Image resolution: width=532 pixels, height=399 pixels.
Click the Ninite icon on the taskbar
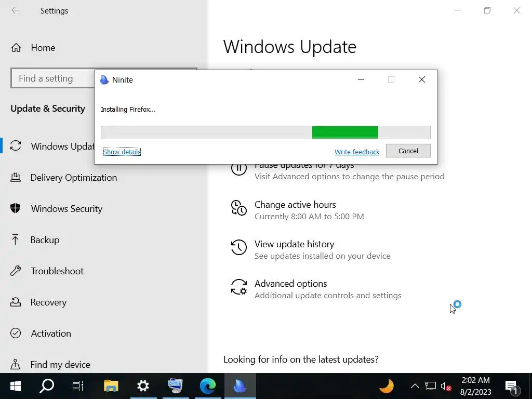(240, 386)
